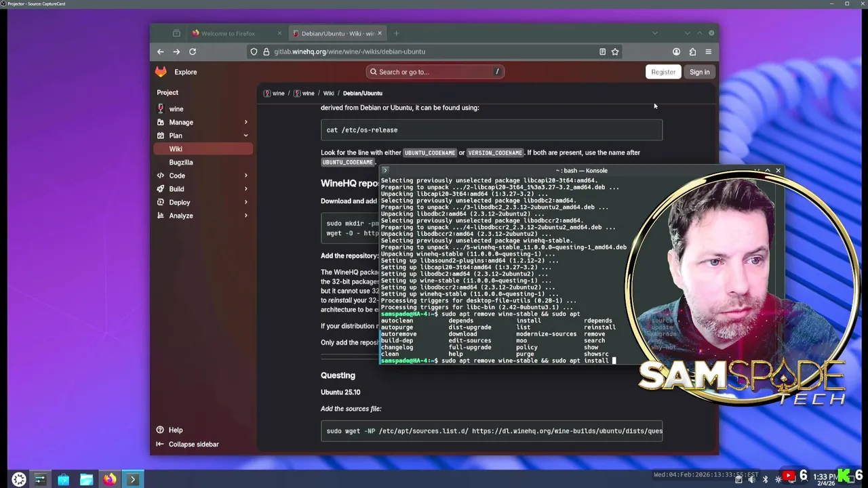Image resolution: width=868 pixels, height=488 pixels.
Task: Open the Firefox account icon
Action: tap(676, 52)
